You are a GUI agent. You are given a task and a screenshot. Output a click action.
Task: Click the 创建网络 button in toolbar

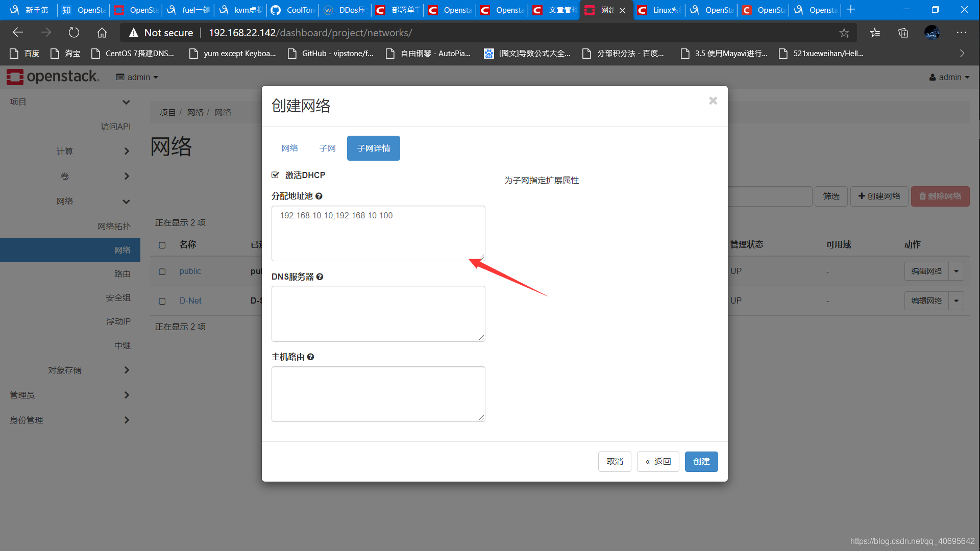[879, 196]
